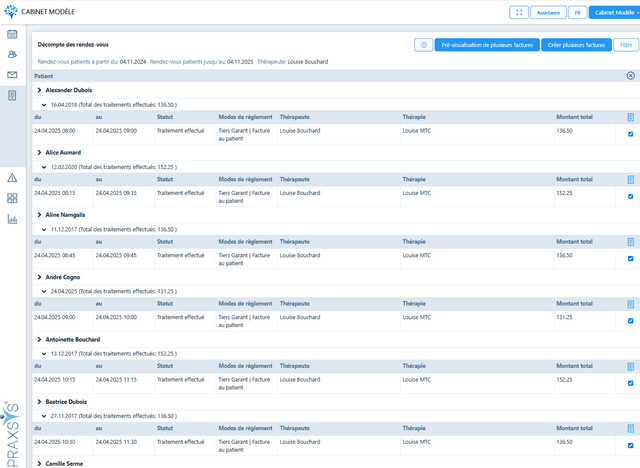640x468 pixels.
Task: Open the dashboard grid icon
Action: click(x=12, y=198)
